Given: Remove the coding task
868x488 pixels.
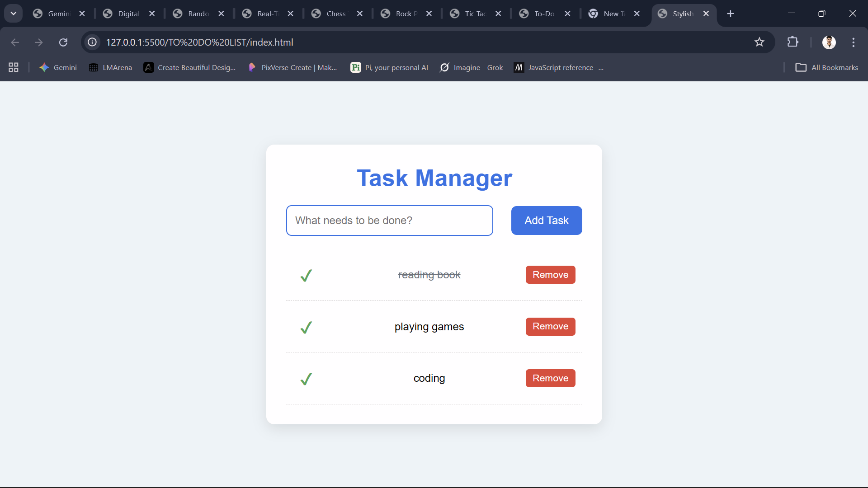Looking at the screenshot, I should pyautogui.click(x=550, y=378).
